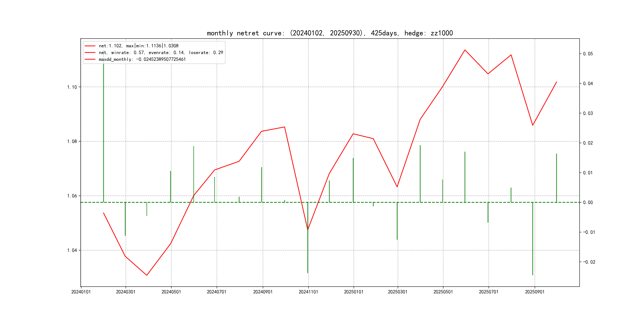Click the 1.08 left axis tick label
644x322 pixels.
[x=72, y=141]
